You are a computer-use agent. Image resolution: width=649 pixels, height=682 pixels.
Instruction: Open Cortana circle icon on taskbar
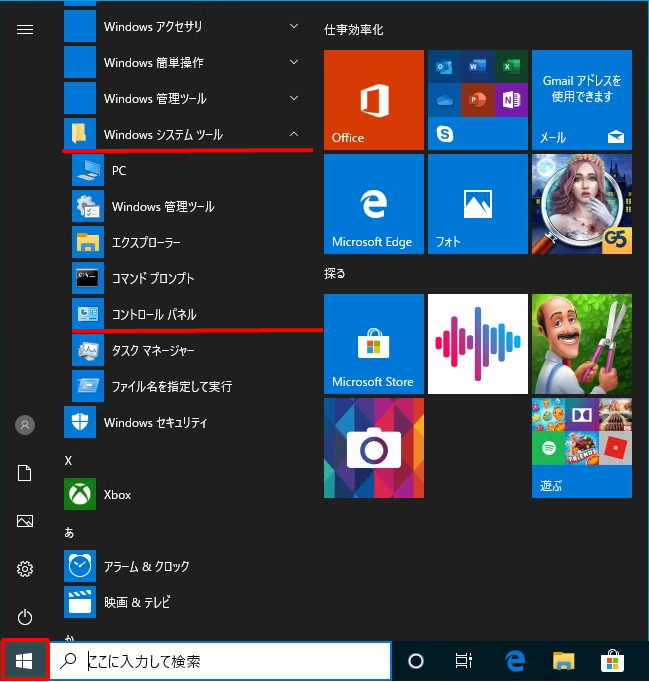point(416,661)
